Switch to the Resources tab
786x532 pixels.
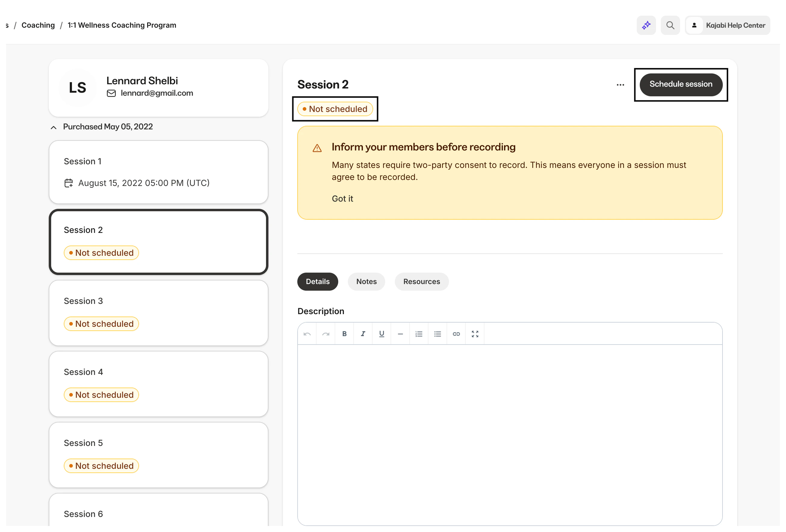(x=421, y=281)
